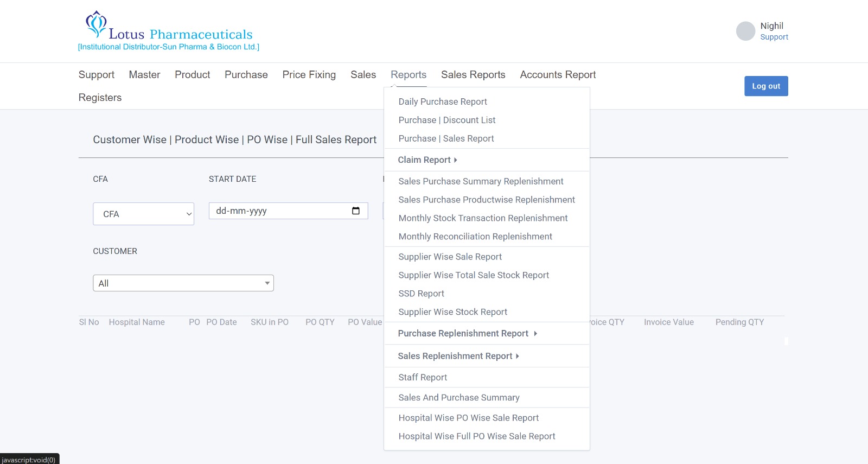The width and height of the screenshot is (868, 464).
Task: Open the SSD Report
Action: (x=421, y=294)
